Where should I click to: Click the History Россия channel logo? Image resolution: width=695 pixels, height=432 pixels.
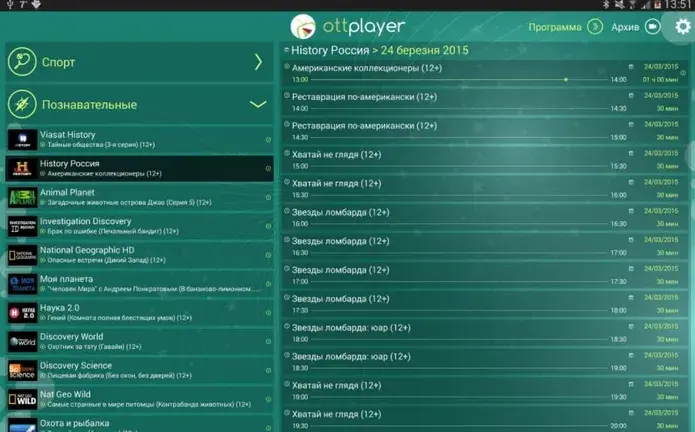pyautogui.click(x=22, y=169)
